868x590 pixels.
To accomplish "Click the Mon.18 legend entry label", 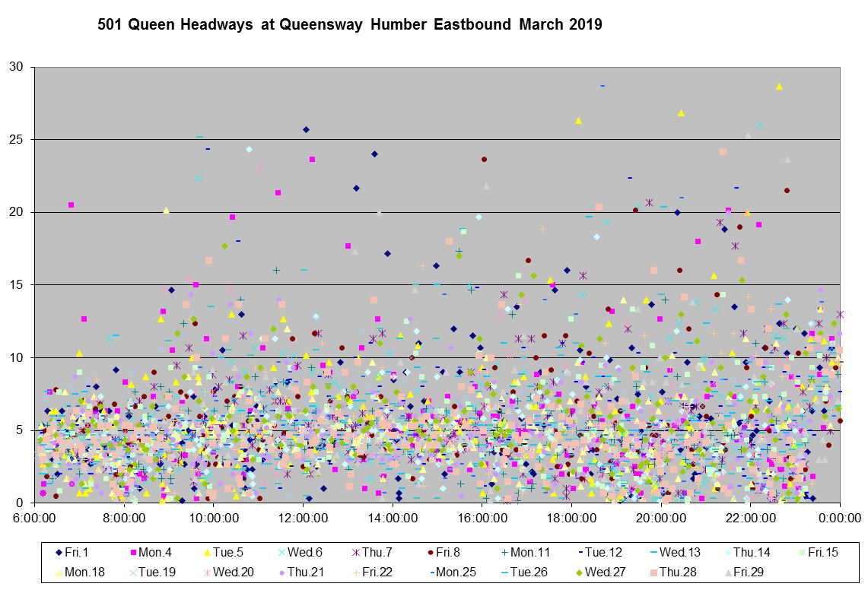I will point(82,572).
